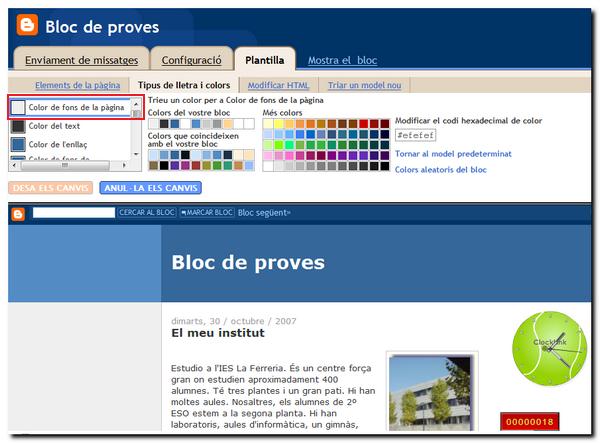Select the Color del text list item
Viewport: 600px width, 443px height.
tap(54, 126)
